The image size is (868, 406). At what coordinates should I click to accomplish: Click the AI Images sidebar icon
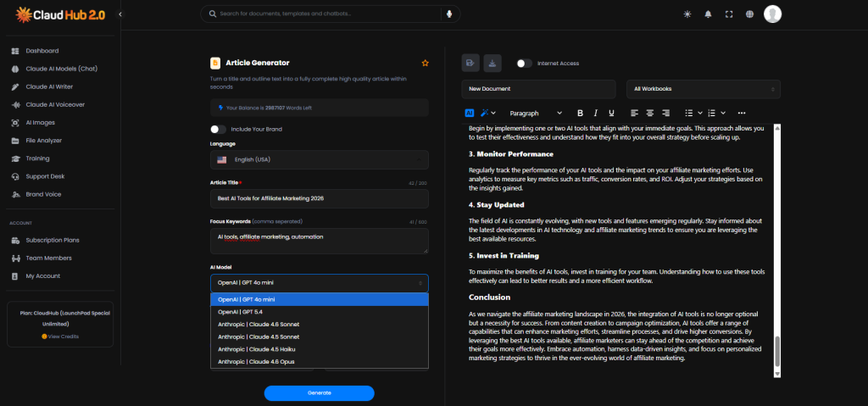coord(15,122)
